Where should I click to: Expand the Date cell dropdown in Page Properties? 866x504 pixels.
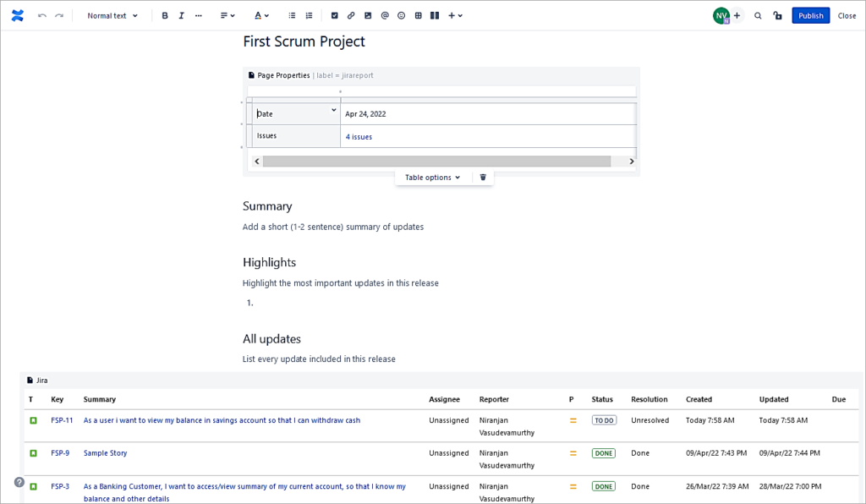[333, 110]
